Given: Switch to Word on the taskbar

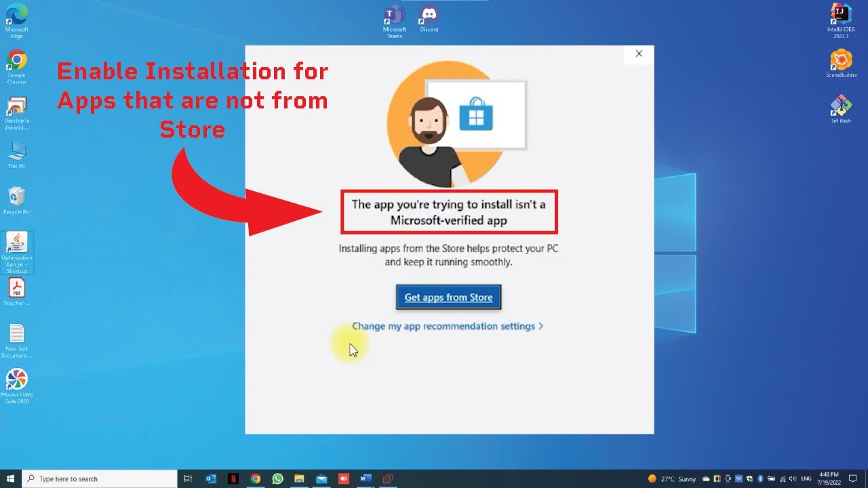Looking at the screenshot, I should point(366,479).
